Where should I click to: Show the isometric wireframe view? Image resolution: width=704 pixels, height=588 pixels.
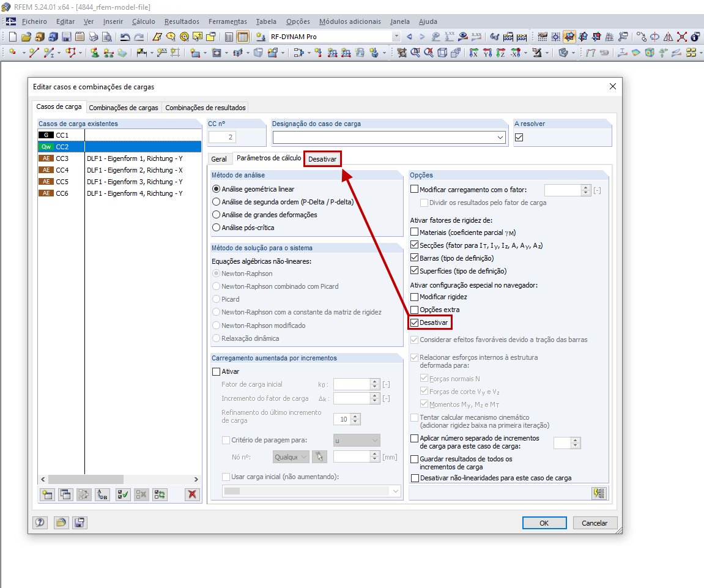click(x=442, y=53)
